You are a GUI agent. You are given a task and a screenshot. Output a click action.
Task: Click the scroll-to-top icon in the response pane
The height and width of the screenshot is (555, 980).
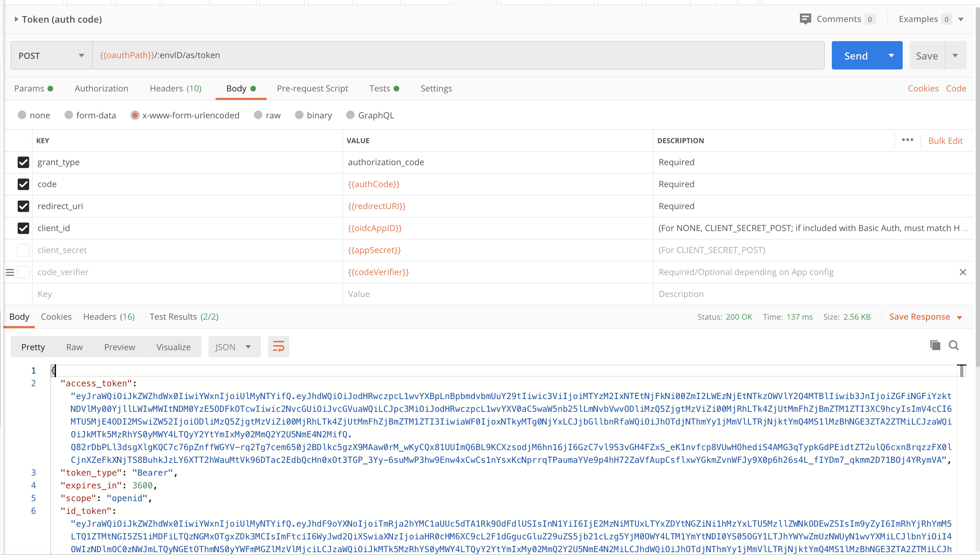(962, 370)
